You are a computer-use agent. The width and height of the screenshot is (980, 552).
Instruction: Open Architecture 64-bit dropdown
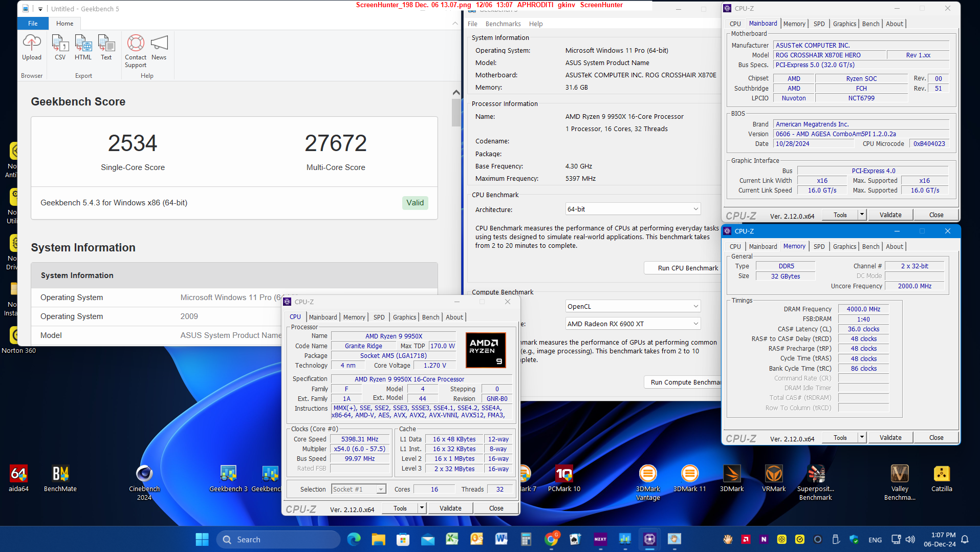(633, 209)
